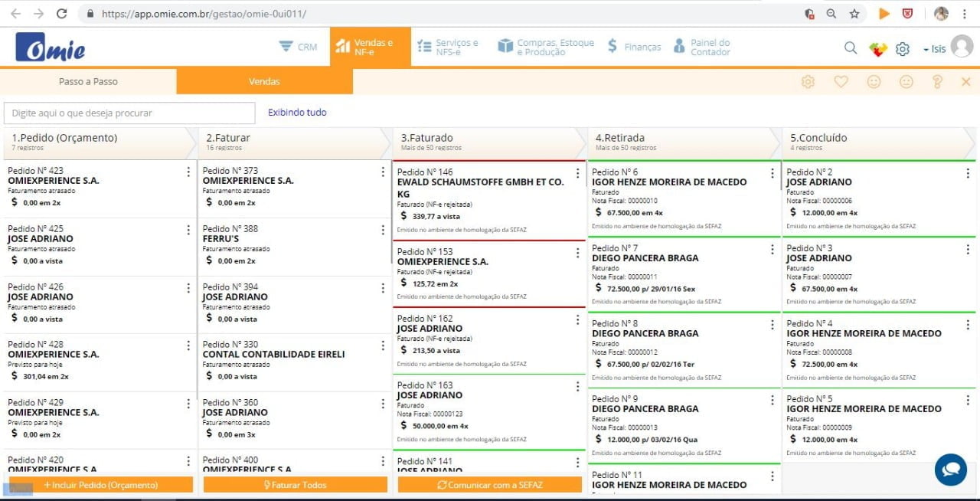Open Compras, Estoque e Produção module
Image resolution: width=980 pixels, height=501 pixels.
[546, 47]
